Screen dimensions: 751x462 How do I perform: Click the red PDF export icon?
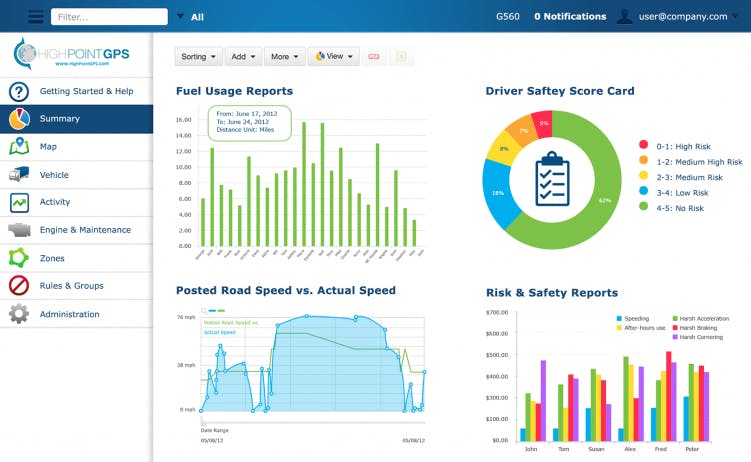(374, 56)
